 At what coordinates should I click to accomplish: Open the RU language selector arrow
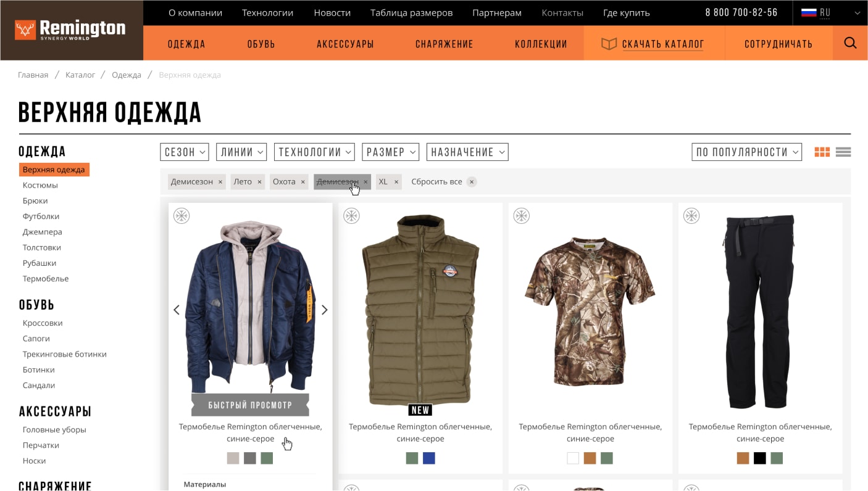coord(857,13)
